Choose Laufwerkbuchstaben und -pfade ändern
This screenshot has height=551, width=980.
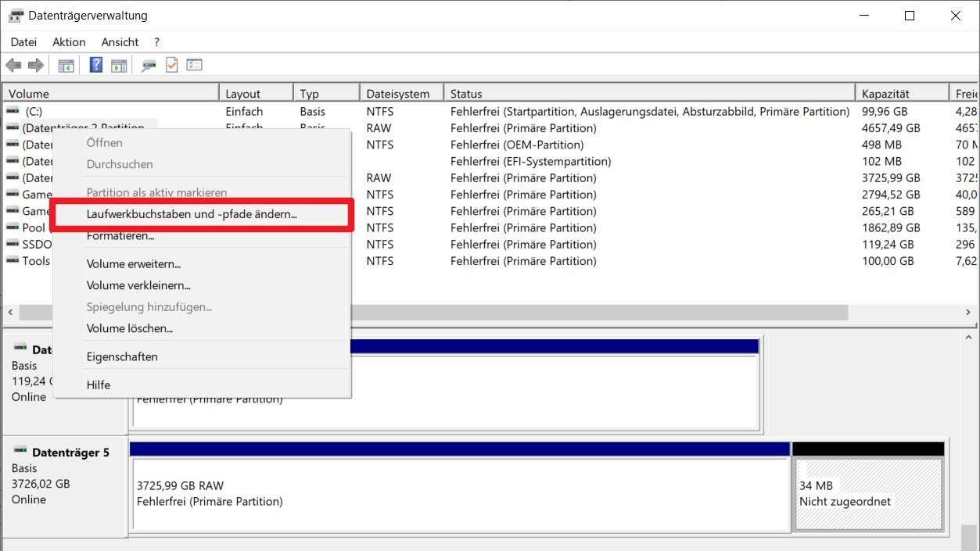[192, 214]
